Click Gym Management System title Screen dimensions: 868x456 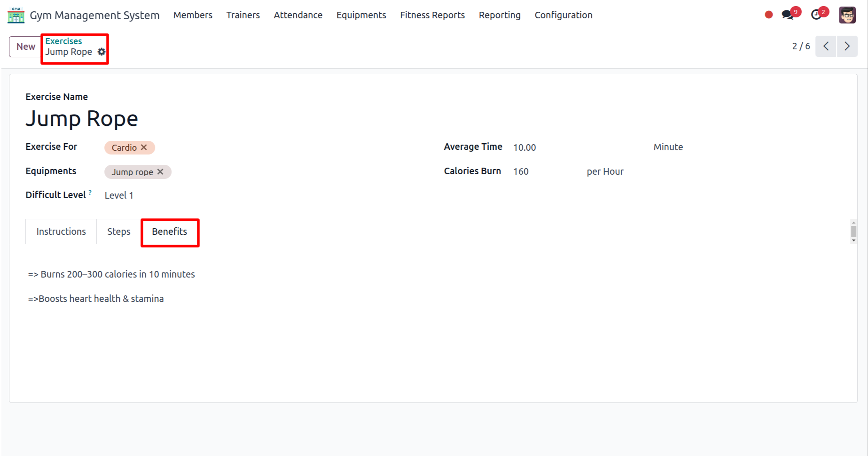point(94,15)
